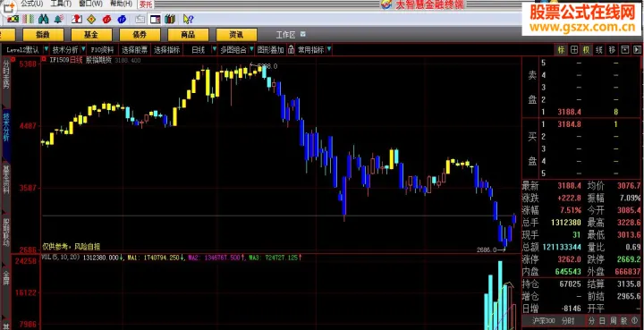This screenshot has height=330, width=644.
Task: Open the alarm bell alert icon
Action: (58, 19)
